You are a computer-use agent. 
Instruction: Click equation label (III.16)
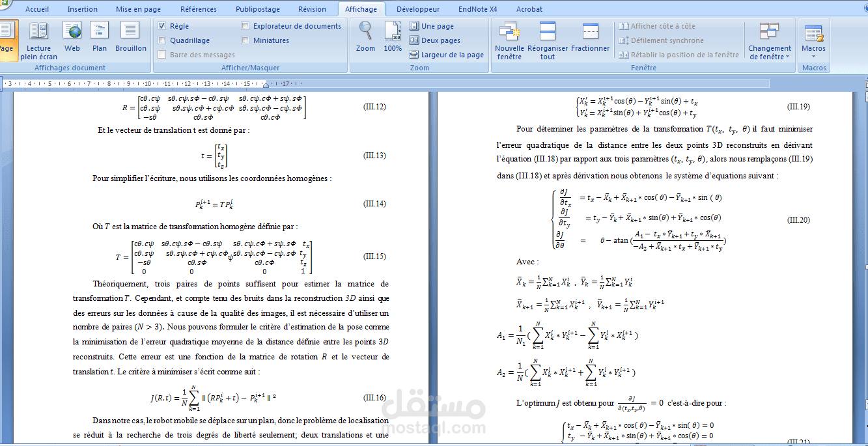point(374,397)
